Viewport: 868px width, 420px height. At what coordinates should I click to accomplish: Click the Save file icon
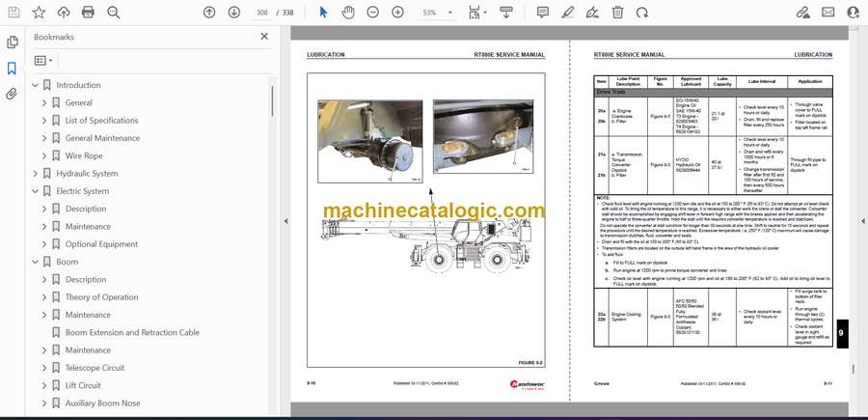point(14,13)
